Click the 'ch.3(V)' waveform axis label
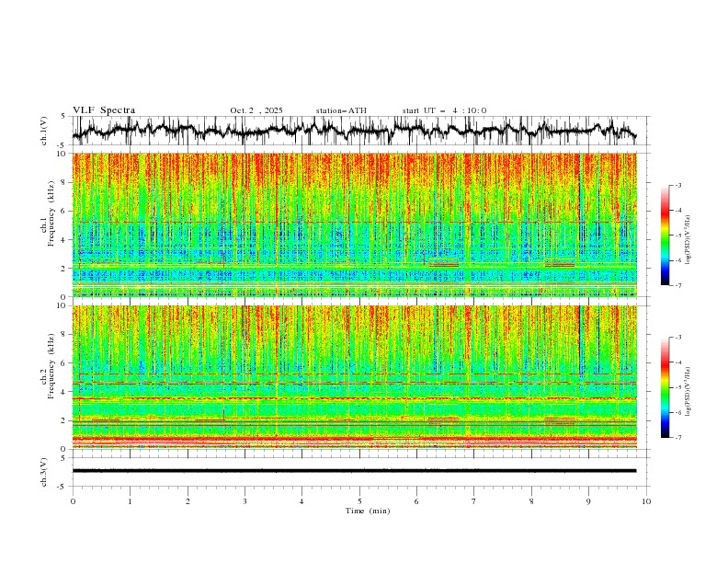 (x=44, y=472)
